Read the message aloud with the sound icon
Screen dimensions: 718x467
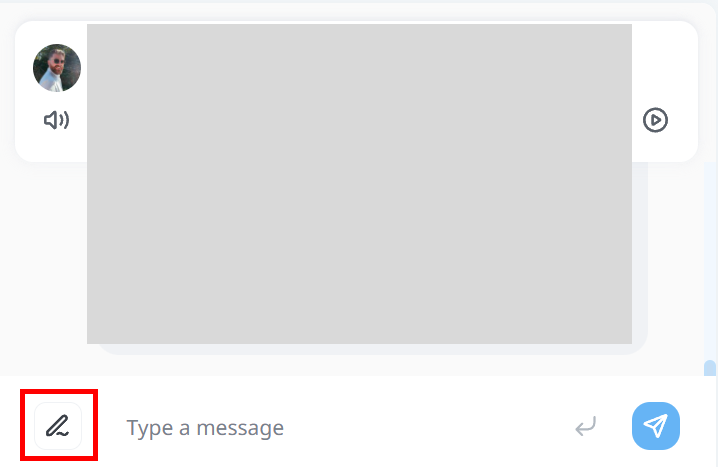56,120
